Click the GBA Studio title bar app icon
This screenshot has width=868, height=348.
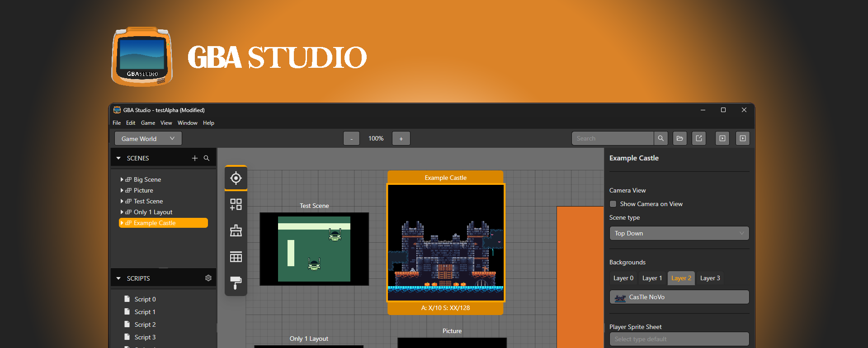point(117,110)
